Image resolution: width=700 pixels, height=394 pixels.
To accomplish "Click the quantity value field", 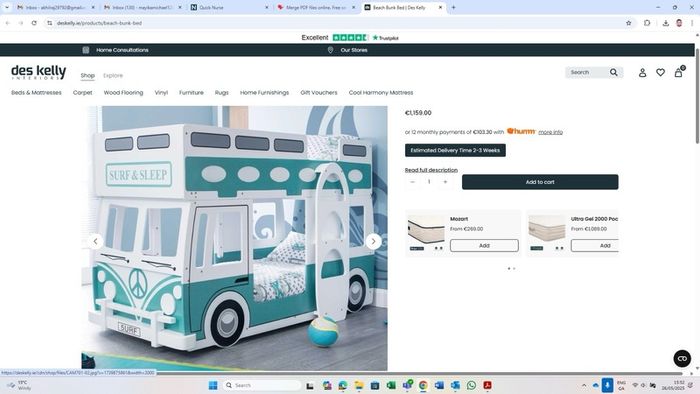I will 429,182.
